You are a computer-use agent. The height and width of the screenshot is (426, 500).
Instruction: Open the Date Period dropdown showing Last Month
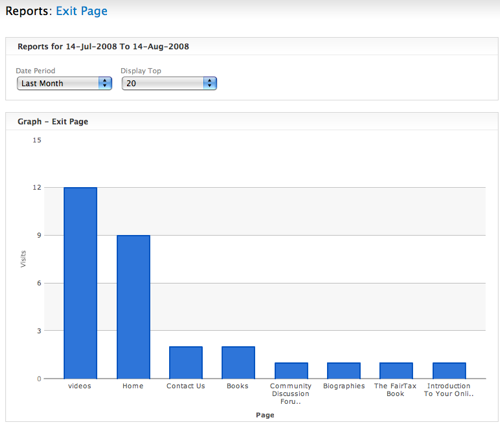coord(64,83)
